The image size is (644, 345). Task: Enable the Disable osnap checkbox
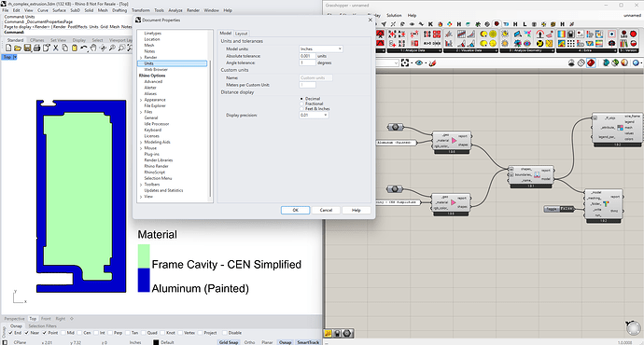point(225,333)
